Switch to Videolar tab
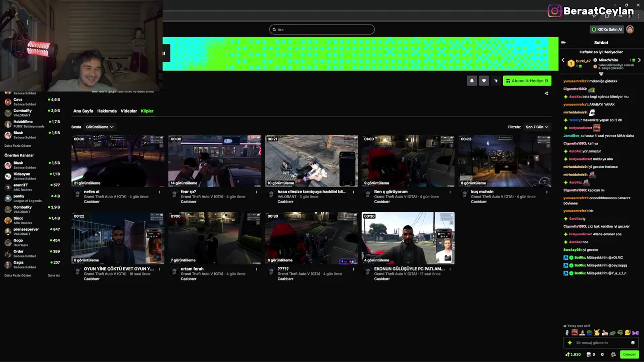The width and height of the screenshot is (644, 362). [x=129, y=111]
